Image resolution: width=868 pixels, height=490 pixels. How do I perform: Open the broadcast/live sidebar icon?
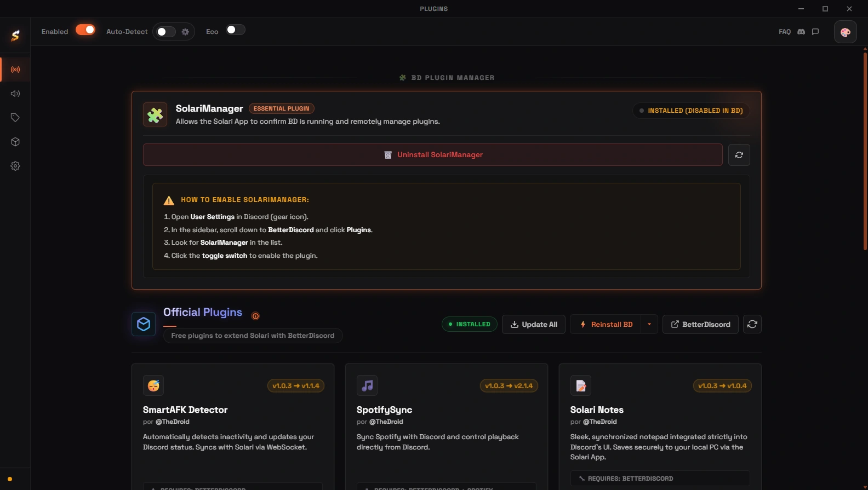click(15, 70)
